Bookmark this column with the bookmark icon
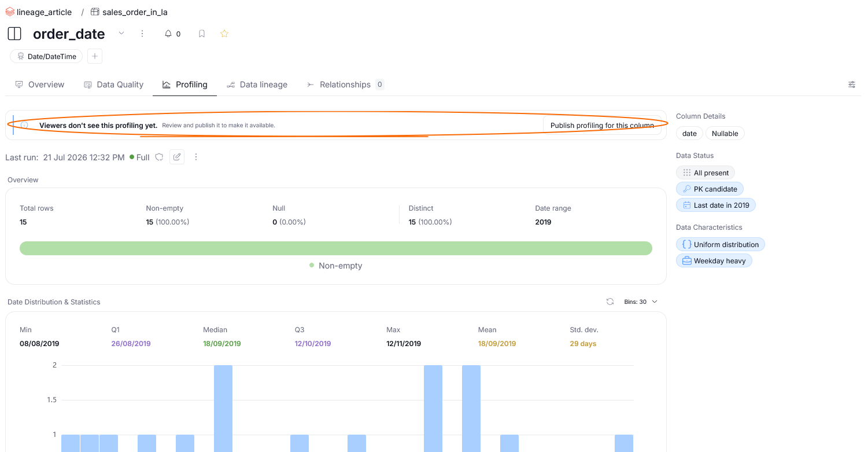 202,34
